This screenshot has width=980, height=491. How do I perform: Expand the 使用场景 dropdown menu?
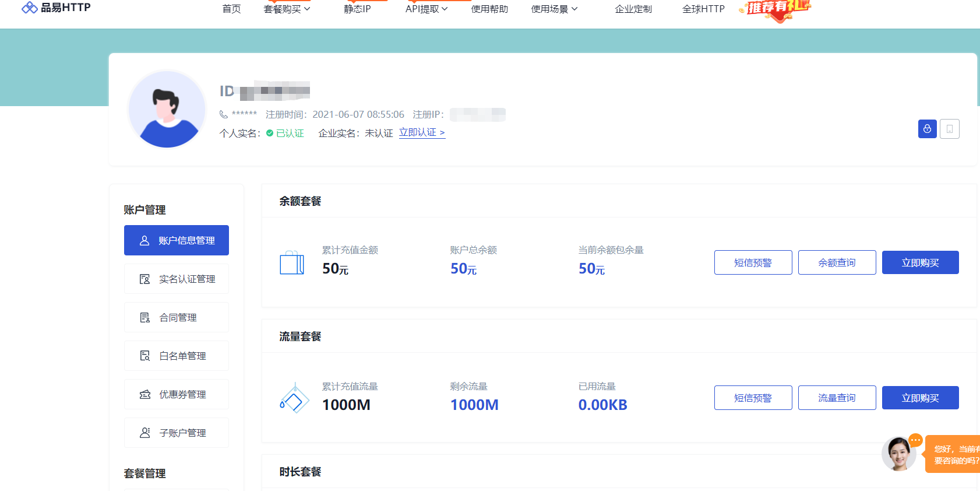[x=554, y=9]
